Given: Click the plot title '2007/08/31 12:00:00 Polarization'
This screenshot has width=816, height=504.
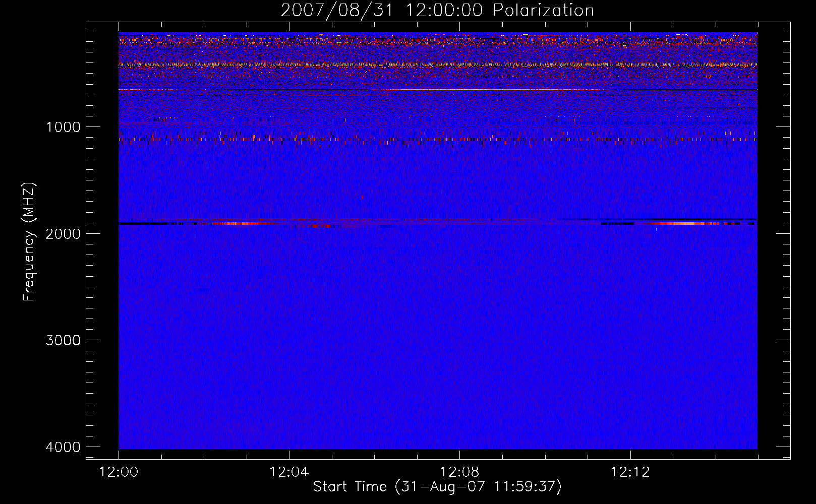Looking at the screenshot, I should pos(437,10).
